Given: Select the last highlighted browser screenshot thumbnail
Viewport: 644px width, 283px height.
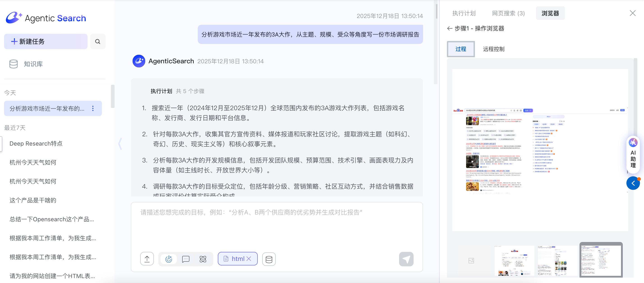Looking at the screenshot, I should [601, 260].
